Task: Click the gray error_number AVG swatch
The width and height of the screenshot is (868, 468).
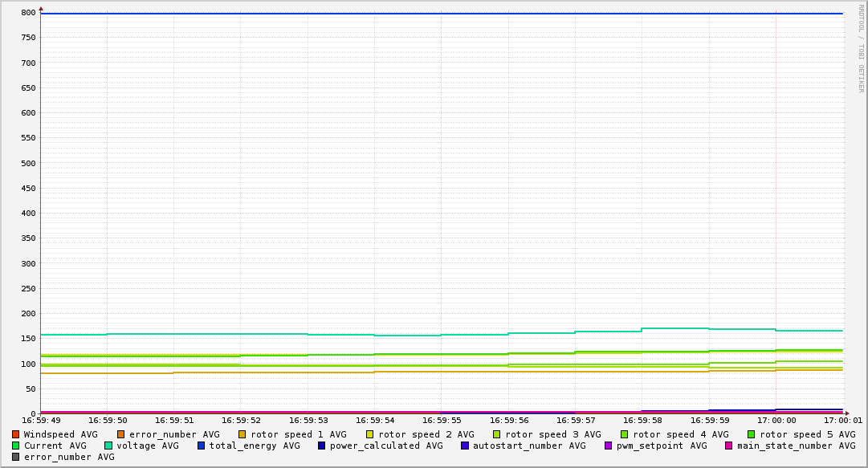Action: point(16,457)
